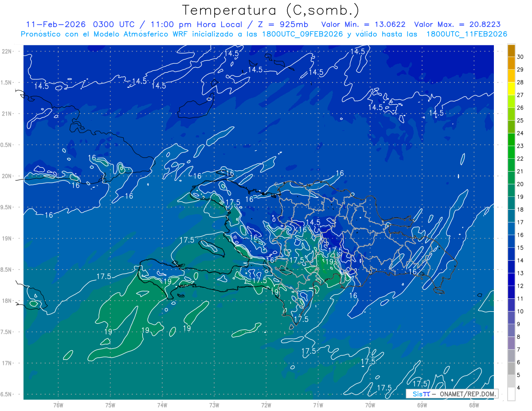Click the "SisTT - ONAMET/REP.DOM." credit label
The image size is (532, 411).
(452, 394)
